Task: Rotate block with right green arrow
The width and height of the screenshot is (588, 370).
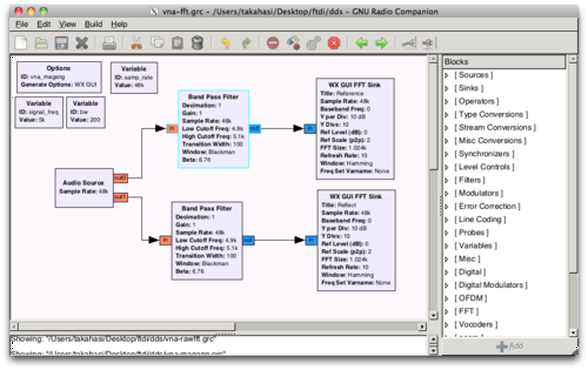Action: click(382, 43)
